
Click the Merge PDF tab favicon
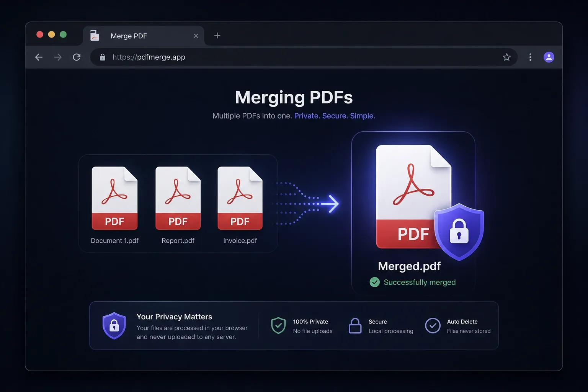coord(95,36)
